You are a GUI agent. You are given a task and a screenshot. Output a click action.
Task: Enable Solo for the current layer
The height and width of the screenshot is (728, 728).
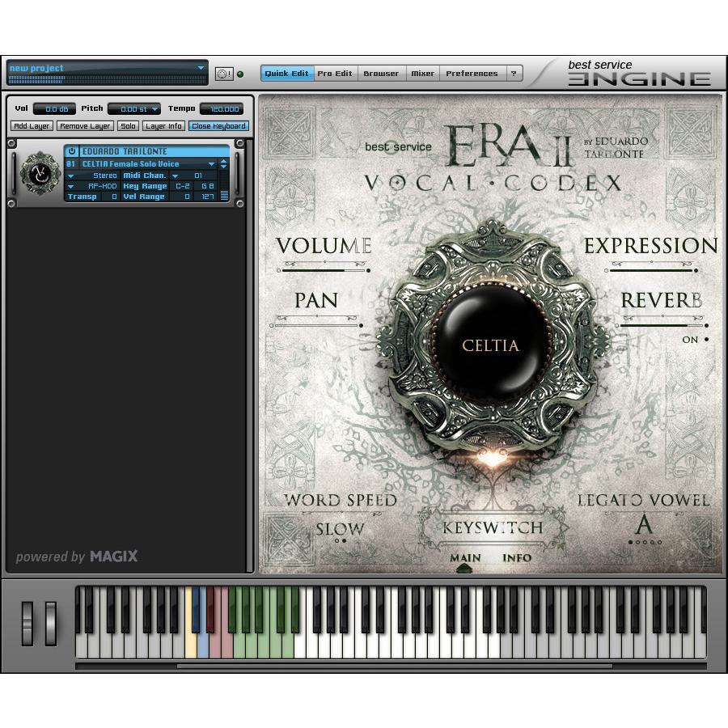(x=129, y=125)
